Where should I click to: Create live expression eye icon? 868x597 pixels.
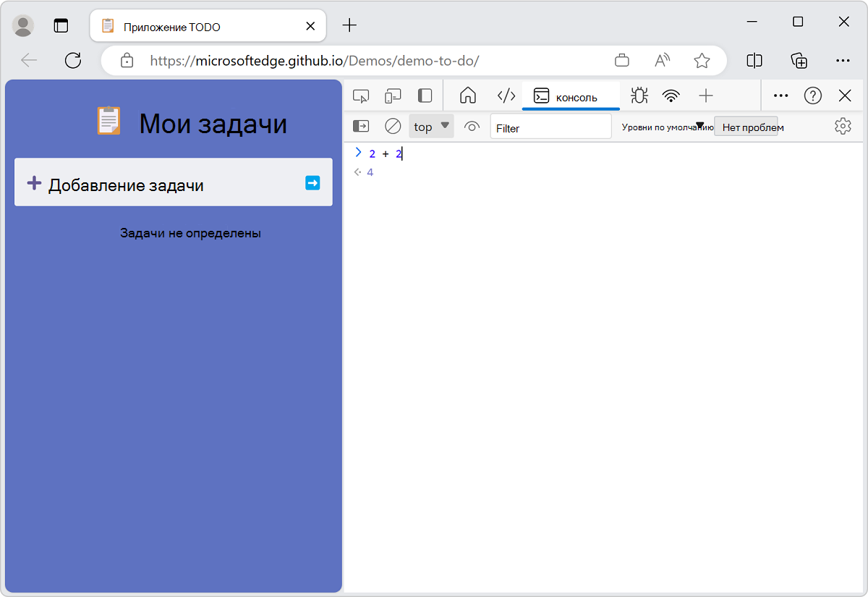472,127
